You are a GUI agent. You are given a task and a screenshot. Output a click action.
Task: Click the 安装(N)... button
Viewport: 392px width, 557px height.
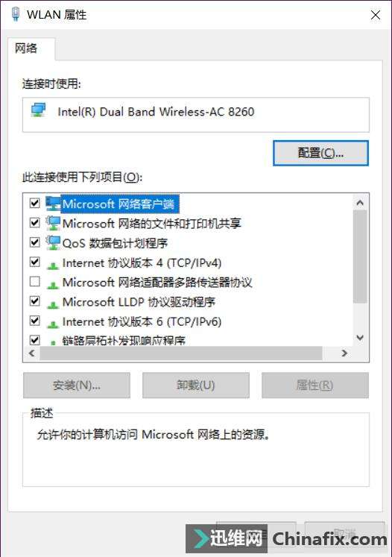point(77,385)
